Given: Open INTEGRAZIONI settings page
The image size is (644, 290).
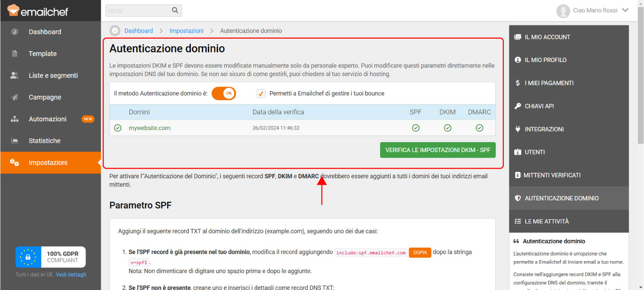Looking at the screenshot, I should [569, 129].
